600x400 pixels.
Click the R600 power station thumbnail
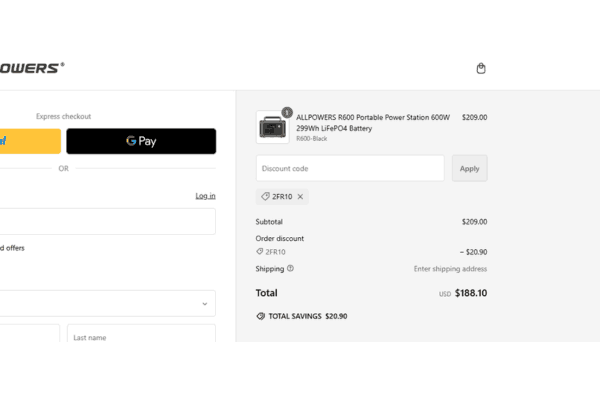click(272, 127)
